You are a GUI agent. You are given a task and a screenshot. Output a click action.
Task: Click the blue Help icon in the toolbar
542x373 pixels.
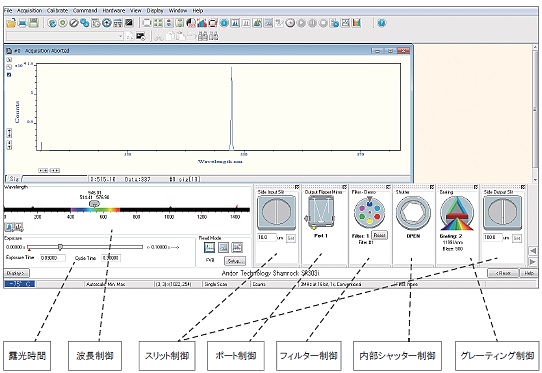pyautogui.click(x=382, y=23)
